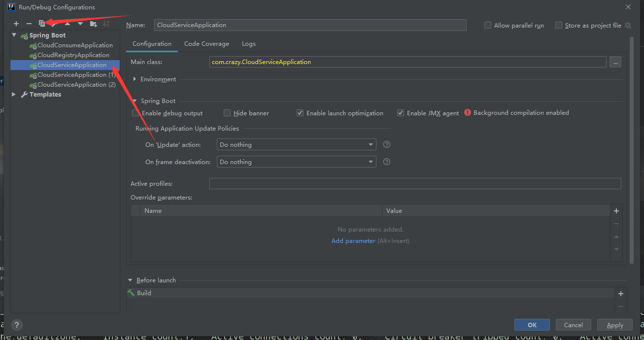Screen dimensions: 644x340
Task: Move the override parameter down
Action: [x=616, y=249]
